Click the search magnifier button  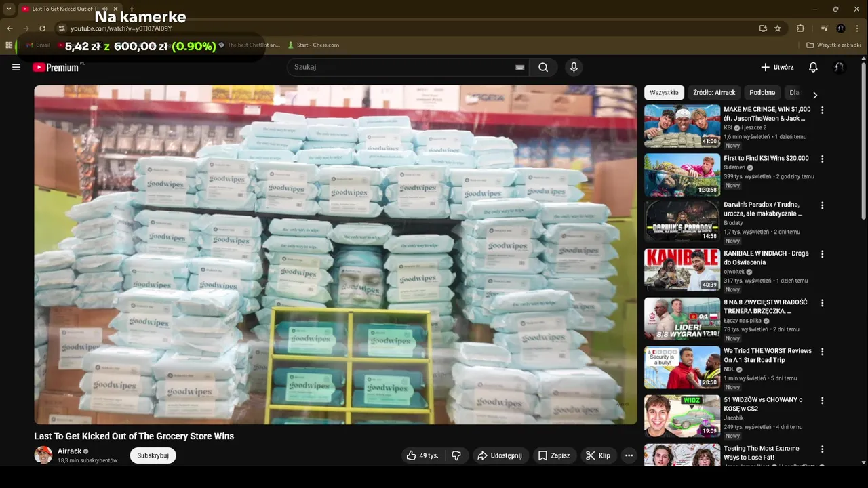[x=543, y=67]
